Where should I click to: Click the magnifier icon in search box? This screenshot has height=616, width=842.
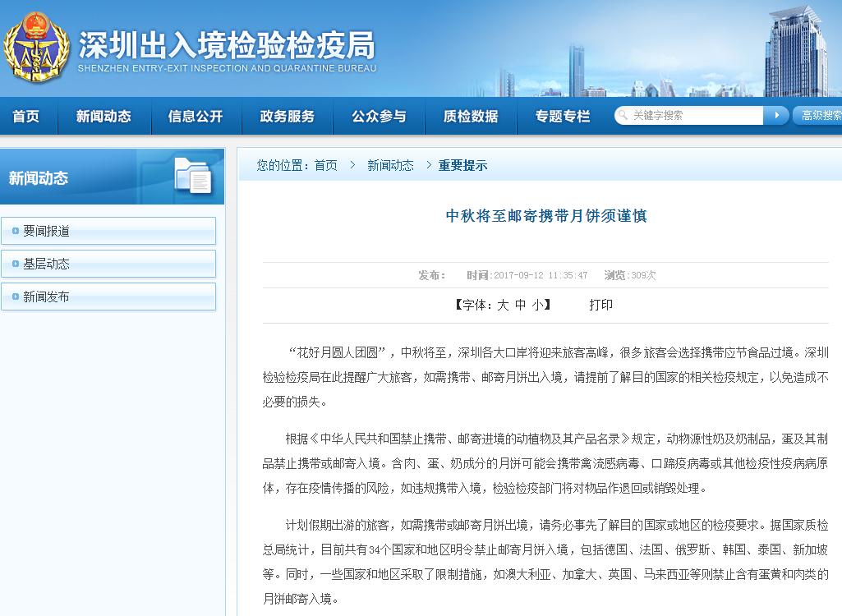[623, 115]
